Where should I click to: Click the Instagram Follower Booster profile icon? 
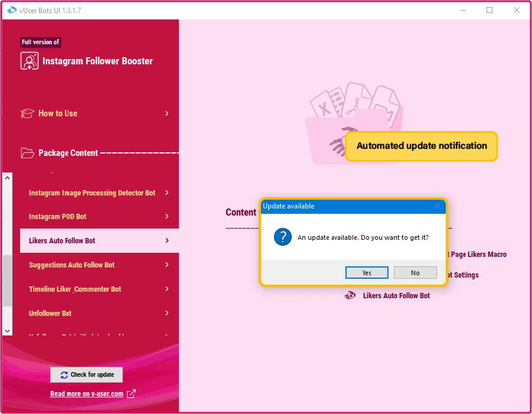coord(30,61)
